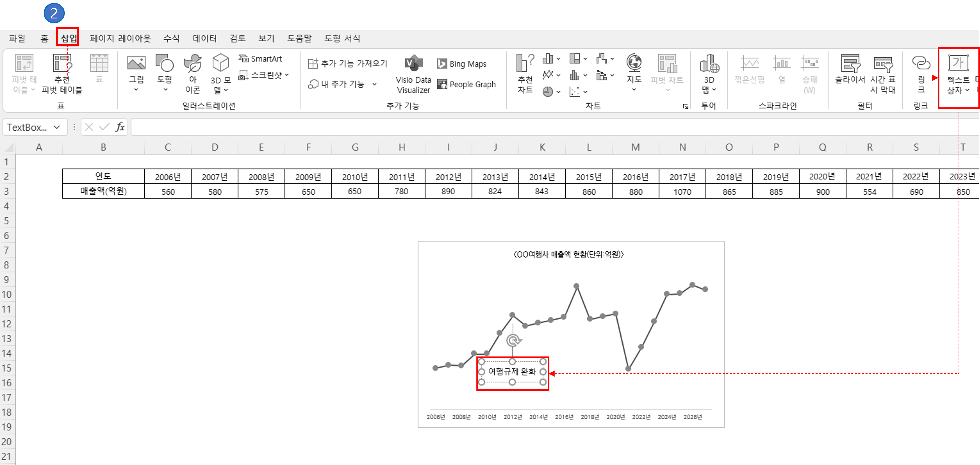
Task: Click the People Graph add-in icon
Action: [x=467, y=84]
